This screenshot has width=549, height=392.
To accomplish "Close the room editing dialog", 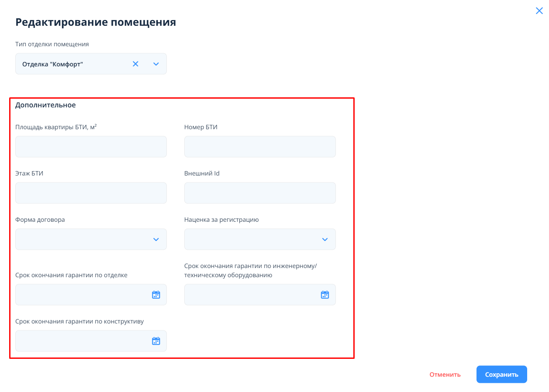I will (539, 11).
